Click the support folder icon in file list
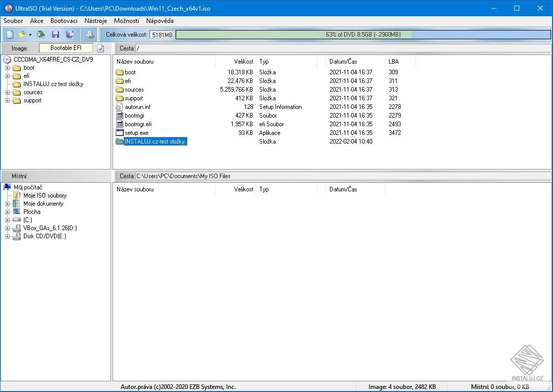 click(x=120, y=98)
